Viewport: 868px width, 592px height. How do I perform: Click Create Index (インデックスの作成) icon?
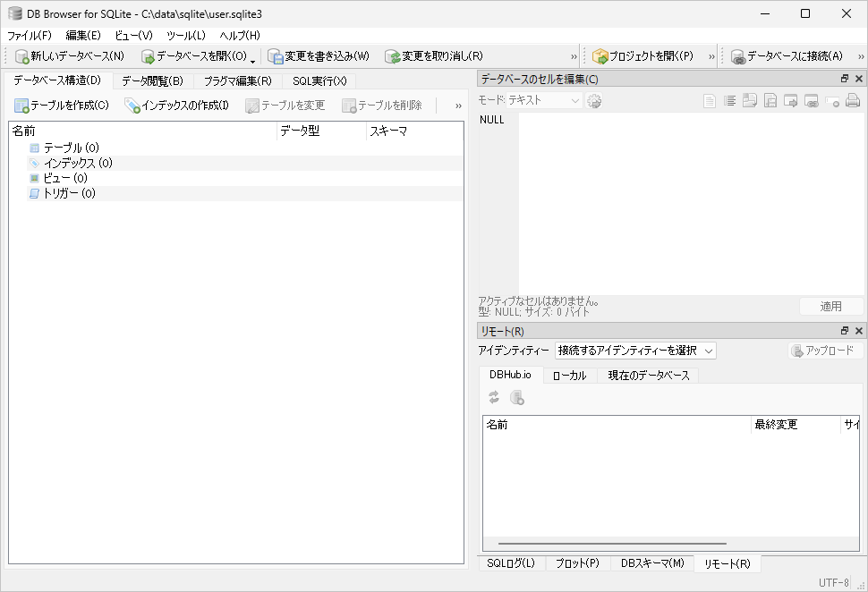[132, 106]
